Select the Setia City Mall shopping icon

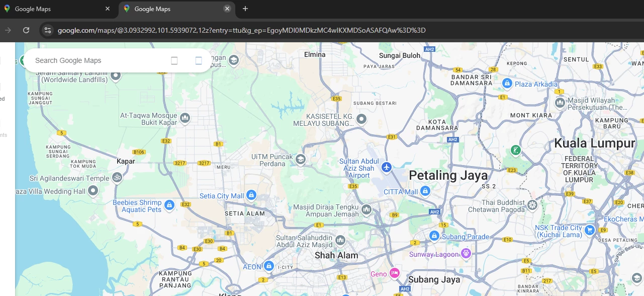pos(251,195)
